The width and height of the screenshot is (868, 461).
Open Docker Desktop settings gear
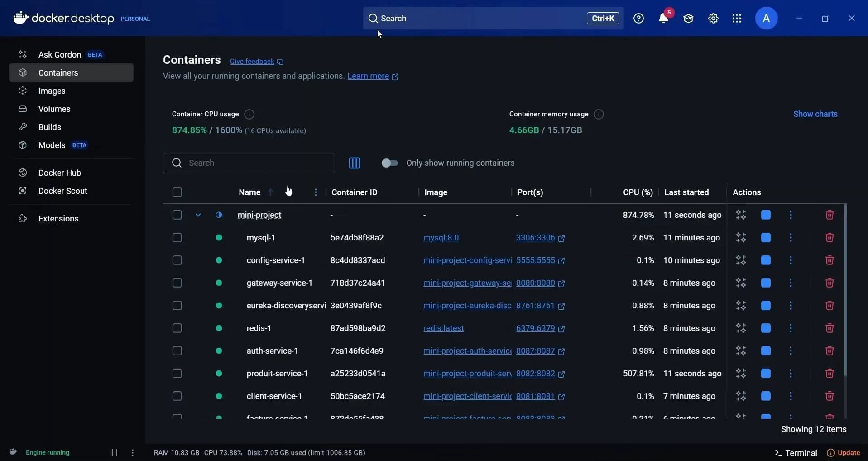point(713,19)
